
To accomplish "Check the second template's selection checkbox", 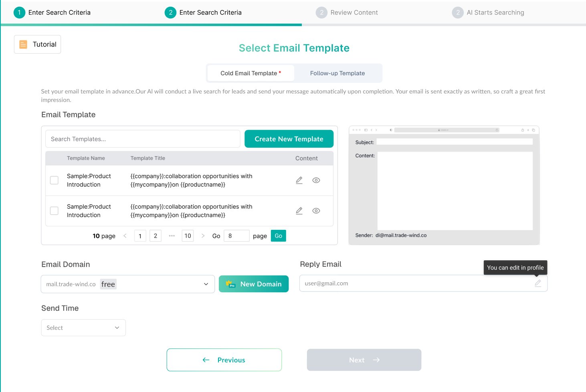I will pyautogui.click(x=54, y=211).
